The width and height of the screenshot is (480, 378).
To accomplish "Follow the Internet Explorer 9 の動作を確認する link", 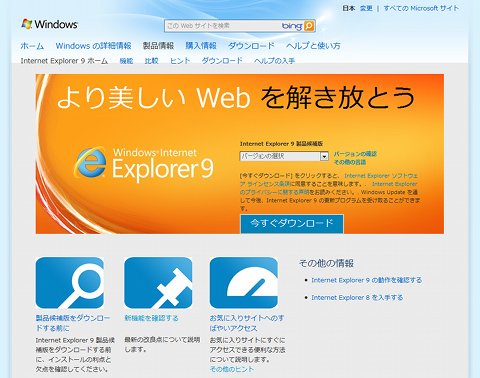I will click(x=366, y=280).
